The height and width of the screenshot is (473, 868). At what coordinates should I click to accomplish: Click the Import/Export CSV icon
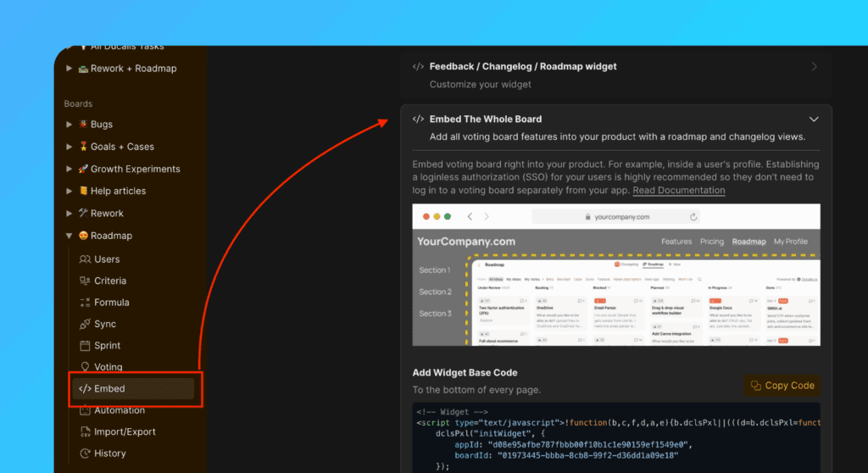pyautogui.click(x=85, y=432)
